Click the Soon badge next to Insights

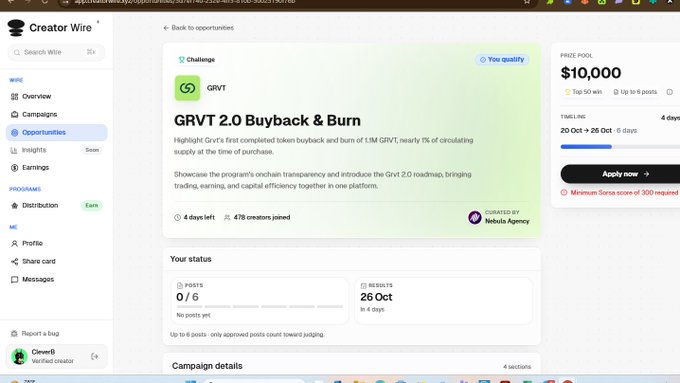point(92,150)
